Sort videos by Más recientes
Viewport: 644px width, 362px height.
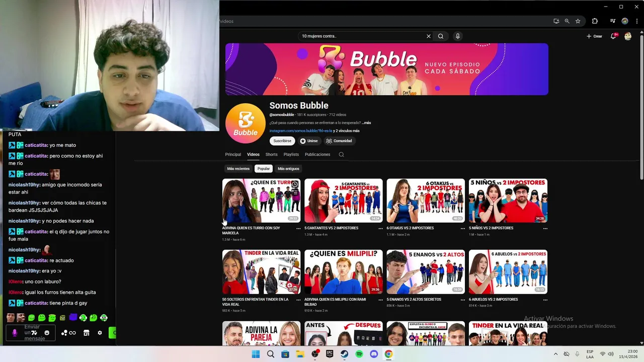point(238,168)
